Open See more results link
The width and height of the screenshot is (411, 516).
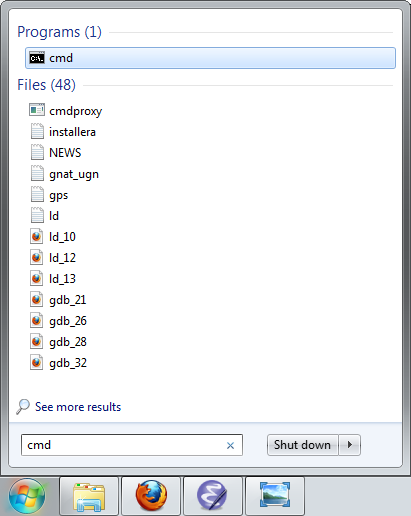coord(78,407)
